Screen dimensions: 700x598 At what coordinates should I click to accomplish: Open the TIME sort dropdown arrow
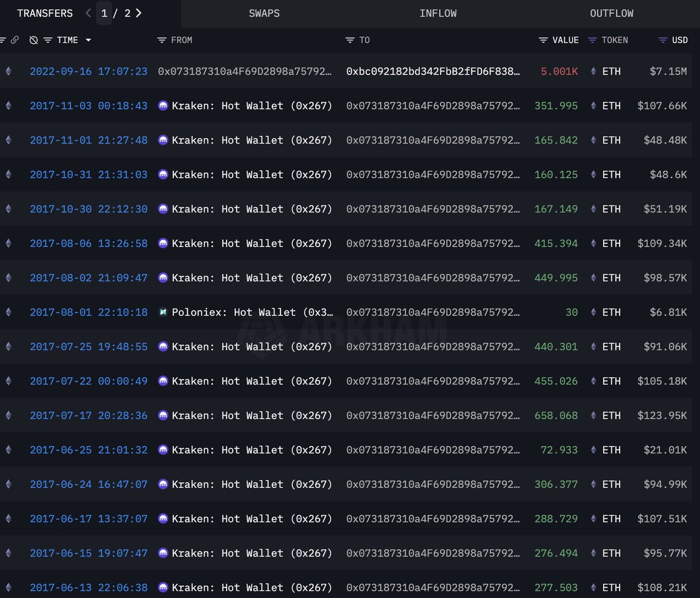[88, 40]
